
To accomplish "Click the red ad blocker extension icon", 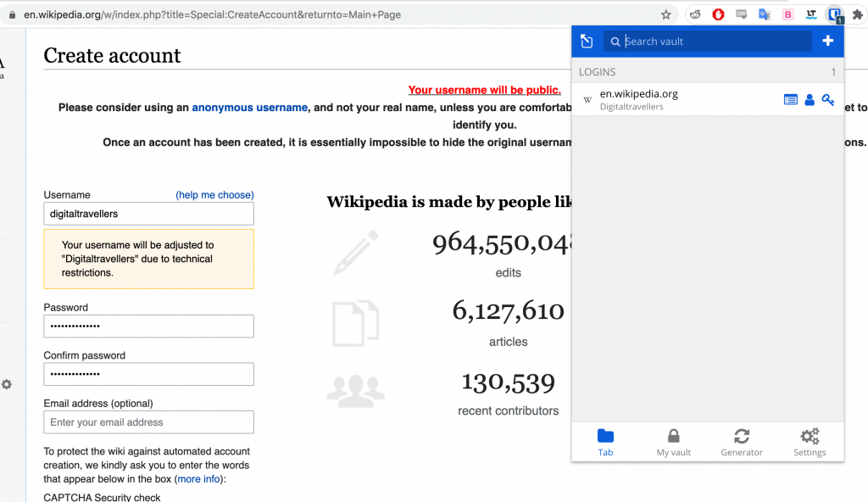I will tap(718, 14).
